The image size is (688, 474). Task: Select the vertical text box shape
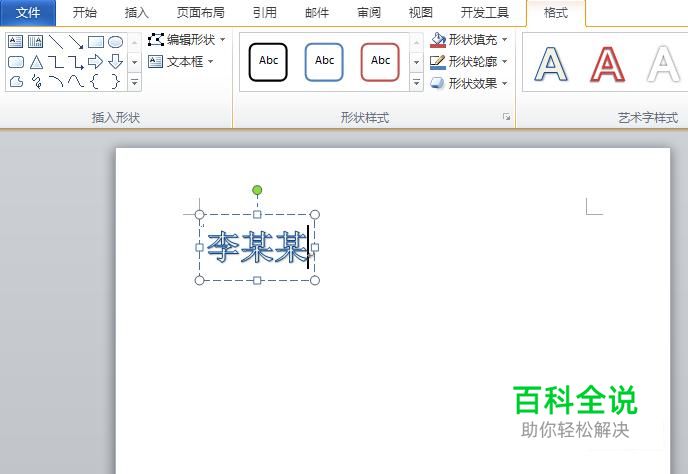pyautogui.click(x=35, y=42)
